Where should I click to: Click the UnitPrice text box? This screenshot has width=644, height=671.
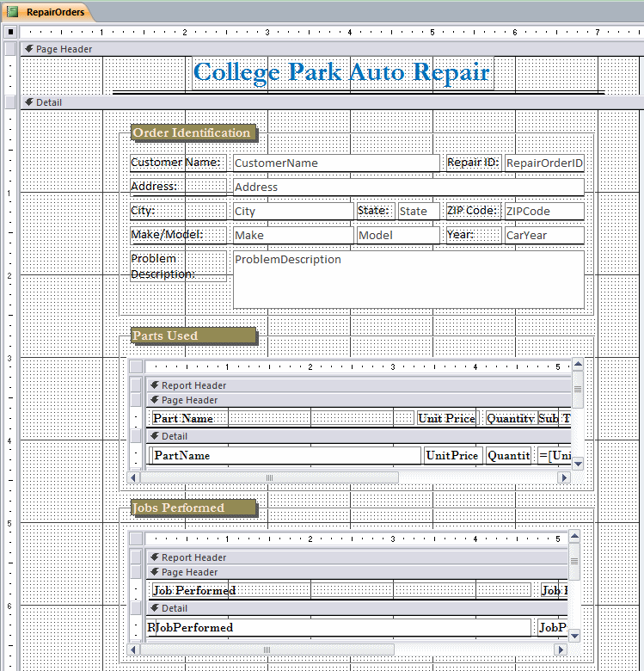(x=453, y=455)
